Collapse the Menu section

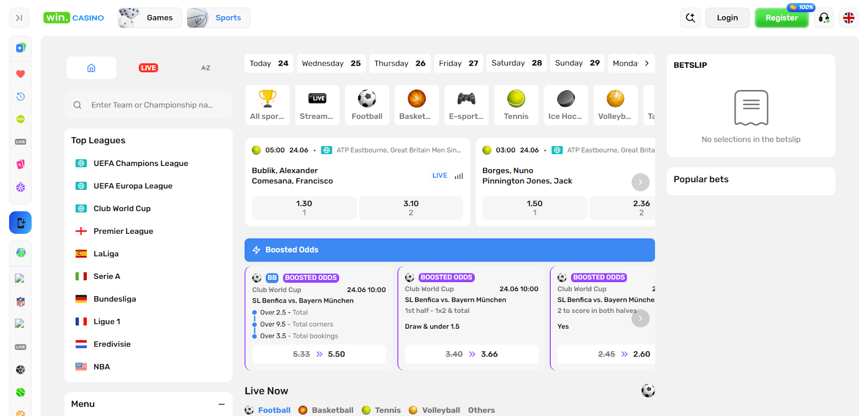[x=221, y=404]
